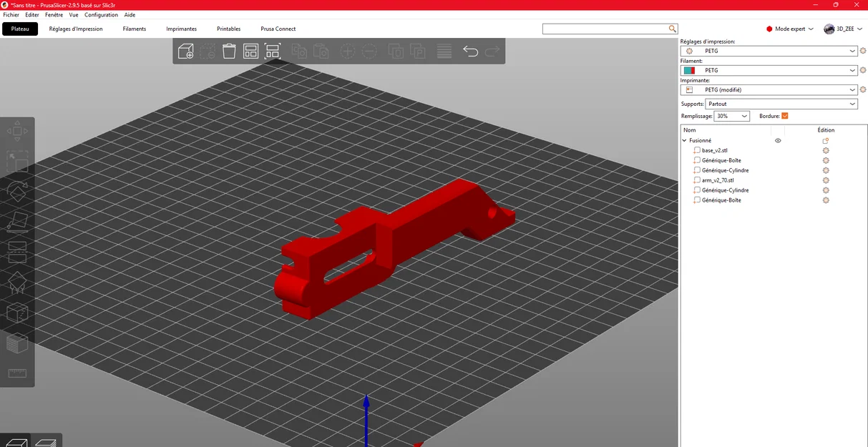Open the Fichier menu
This screenshot has height=447, width=868.
pyautogui.click(x=11, y=14)
